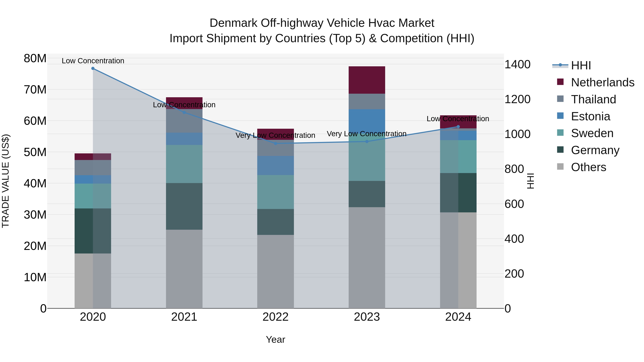Toggle the Thailand legend entry

coord(587,99)
